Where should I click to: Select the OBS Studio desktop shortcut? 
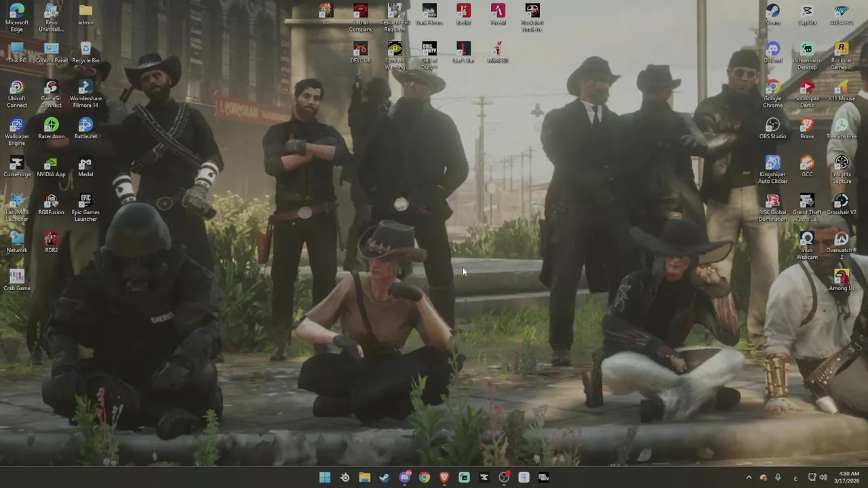772,129
